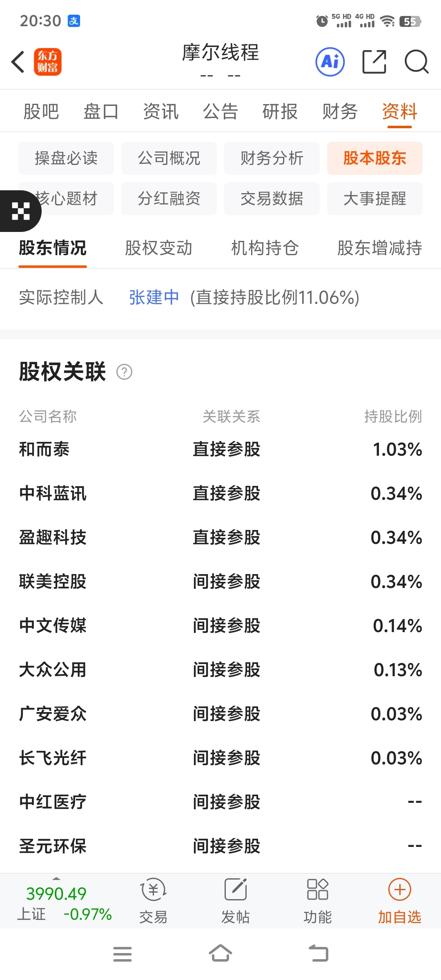Open the 功能 functions icon
Viewport: 441px width, 980px height.
tap(317, 889)
